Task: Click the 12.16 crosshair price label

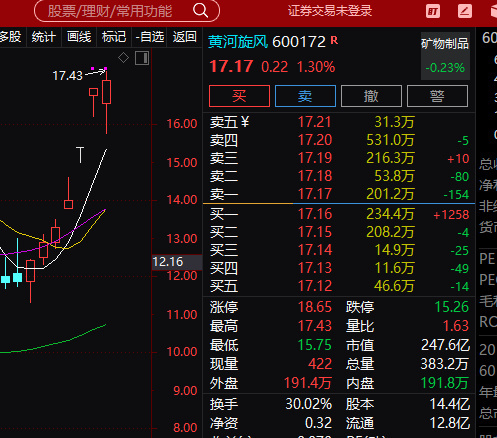Action: tap(177, 262)
